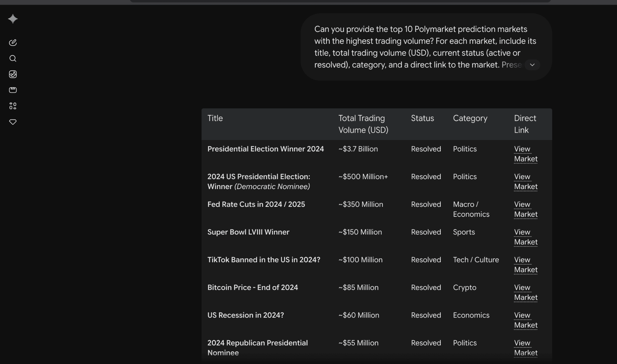Click the ~$85 Million volume cell
Viewport: 617px width, 364px height.
358,288
